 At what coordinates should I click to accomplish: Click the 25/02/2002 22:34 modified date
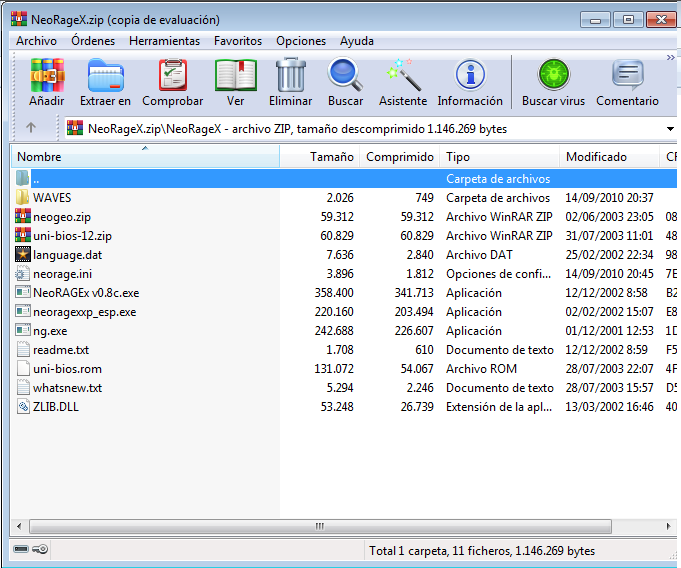(x=609, y=255)
